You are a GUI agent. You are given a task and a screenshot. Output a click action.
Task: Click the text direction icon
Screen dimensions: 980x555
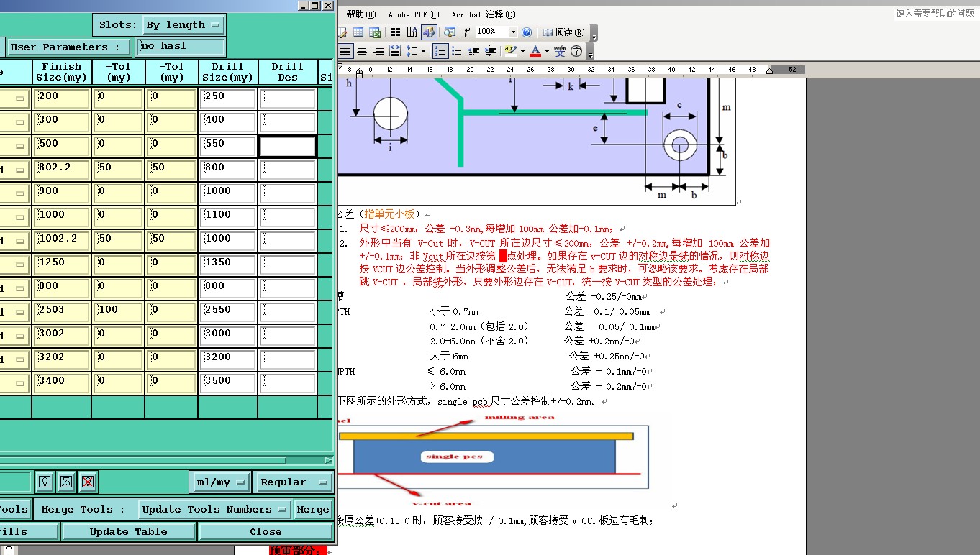tap(412, 32)
